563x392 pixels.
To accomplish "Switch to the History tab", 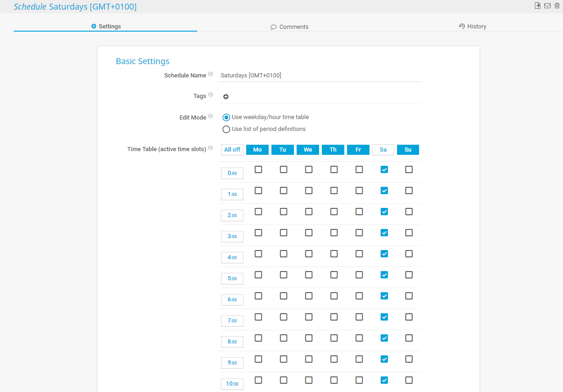I will (472, 27).
